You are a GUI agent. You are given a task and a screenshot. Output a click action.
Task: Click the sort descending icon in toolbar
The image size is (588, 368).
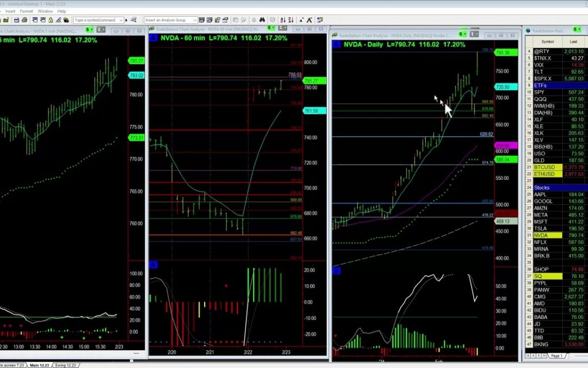pyautogui.click(x=291, y=20)
